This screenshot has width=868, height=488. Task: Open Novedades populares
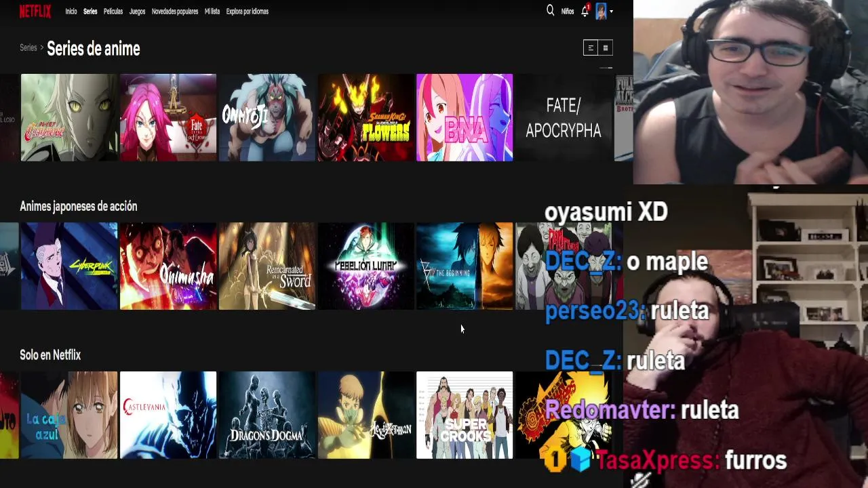point(175,12)
